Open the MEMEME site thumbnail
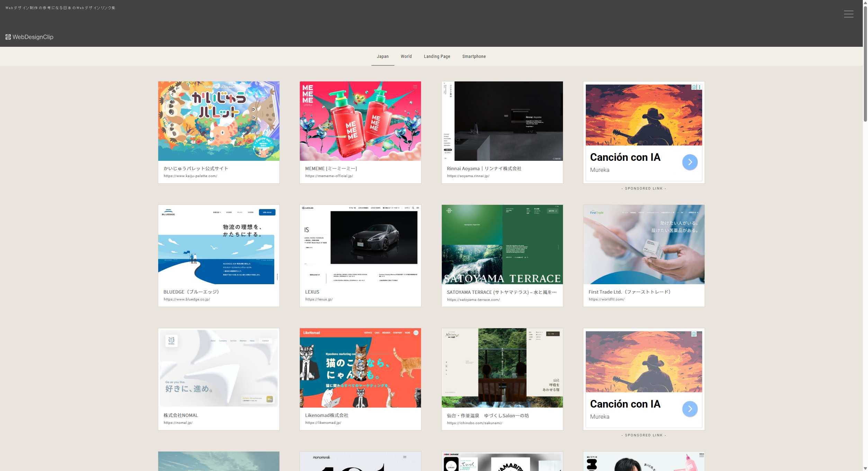Screen dimensions: 868x471 click(360, 121)
